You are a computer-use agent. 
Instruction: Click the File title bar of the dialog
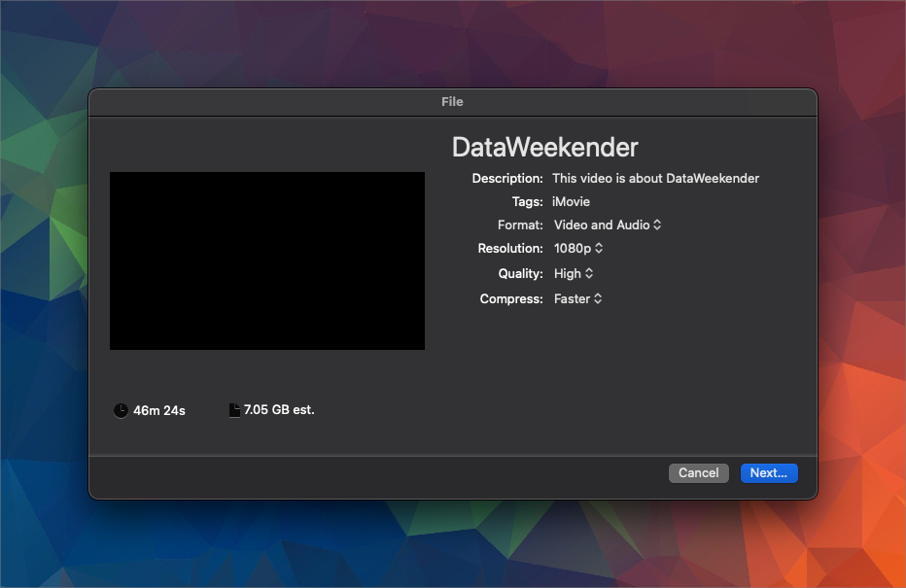point(451,101)
